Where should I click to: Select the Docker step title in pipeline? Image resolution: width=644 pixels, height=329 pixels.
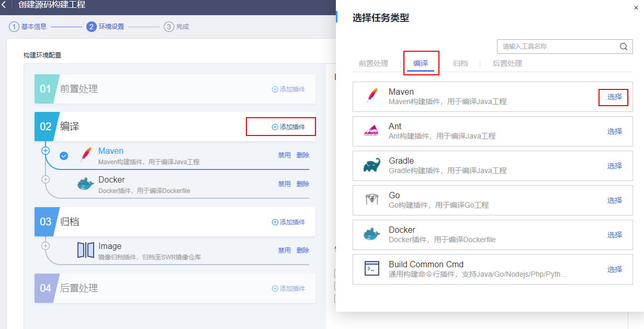pos(111,180)
